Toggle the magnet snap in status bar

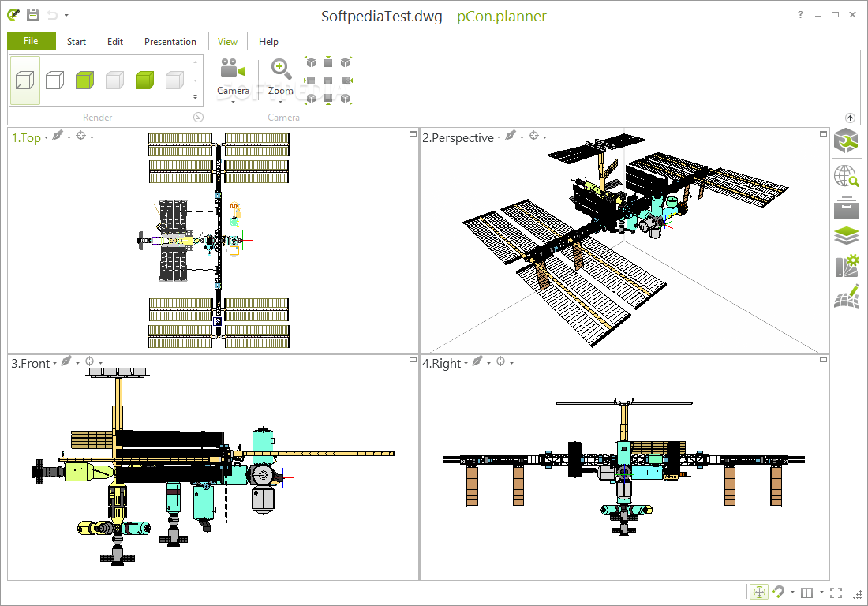(778, 592)
